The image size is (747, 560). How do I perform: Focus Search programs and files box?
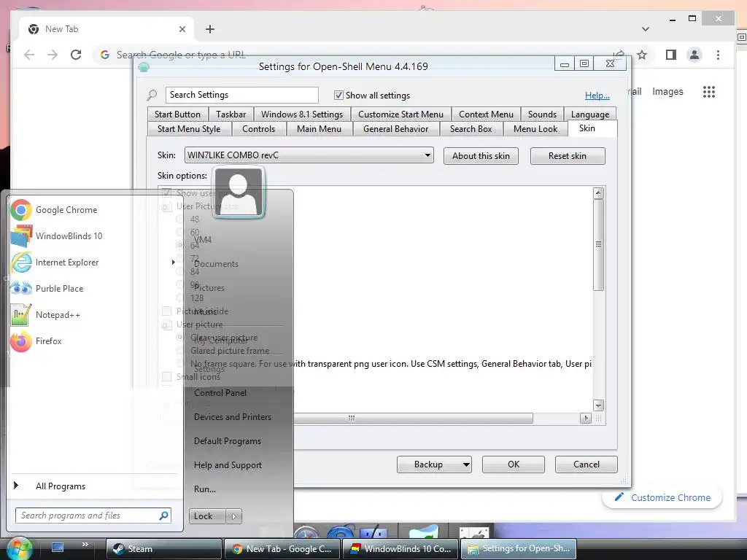(x=93, y=516)
